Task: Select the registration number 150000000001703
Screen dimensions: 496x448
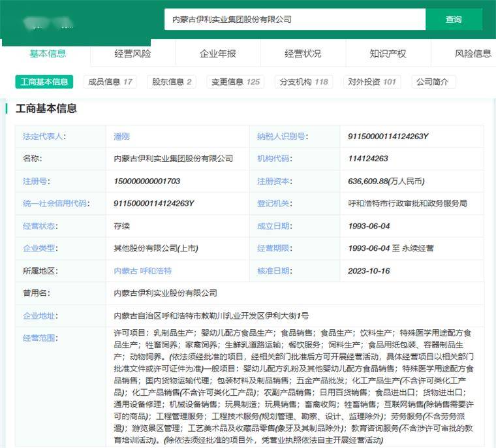Action: pyautogui.click(x=147, y=181)
